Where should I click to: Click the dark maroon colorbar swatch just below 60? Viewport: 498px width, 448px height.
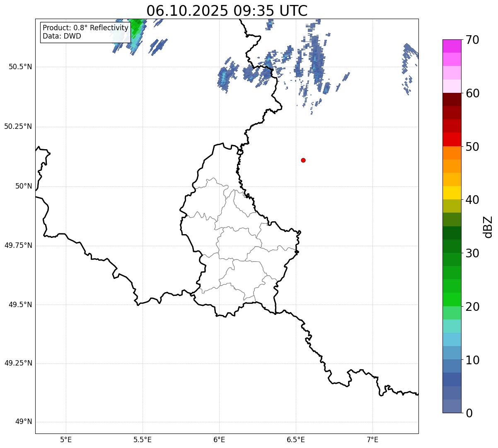452,99
